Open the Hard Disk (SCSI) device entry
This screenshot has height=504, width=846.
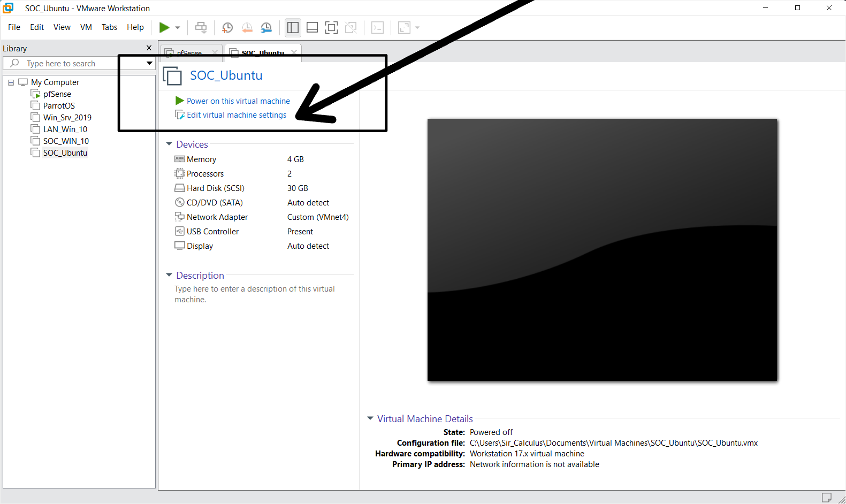[x=215, y=188]
